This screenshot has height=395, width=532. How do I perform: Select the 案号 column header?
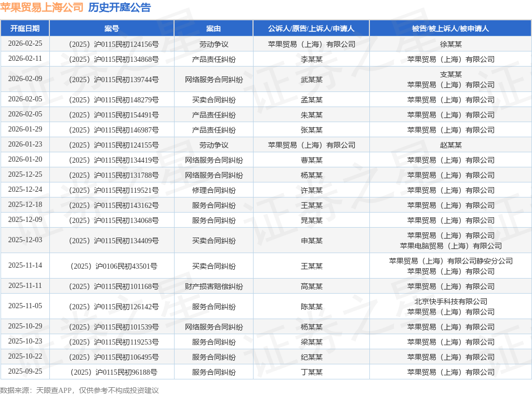coord(112,29)
